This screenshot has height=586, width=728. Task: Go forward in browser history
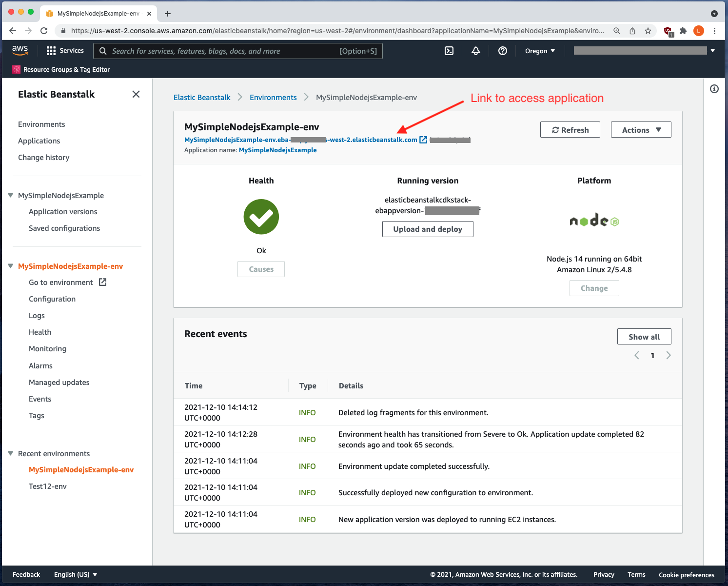tap(28, 31)
